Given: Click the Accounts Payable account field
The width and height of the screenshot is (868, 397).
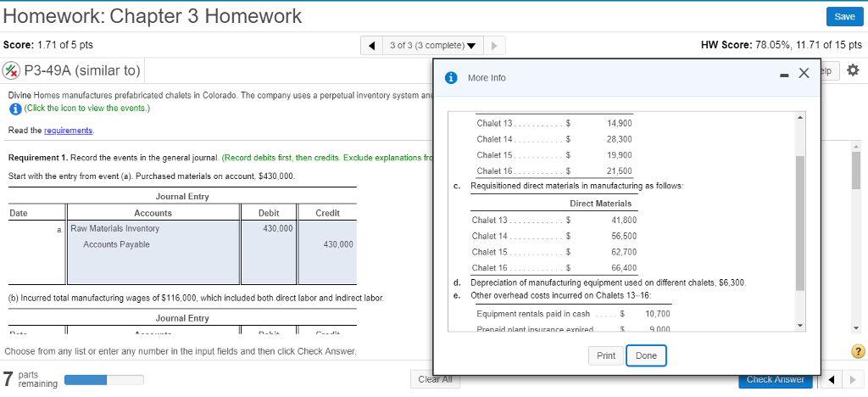Looking at the screenshot, I should click(x=154, y=244).
